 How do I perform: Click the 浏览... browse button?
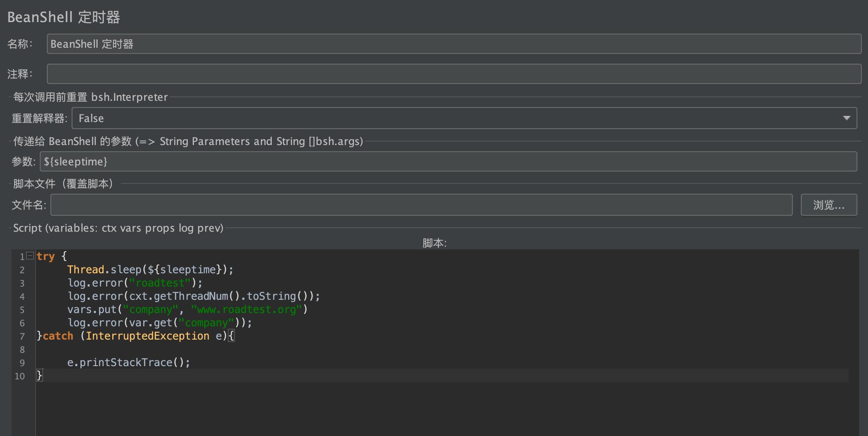click(829, 205)
